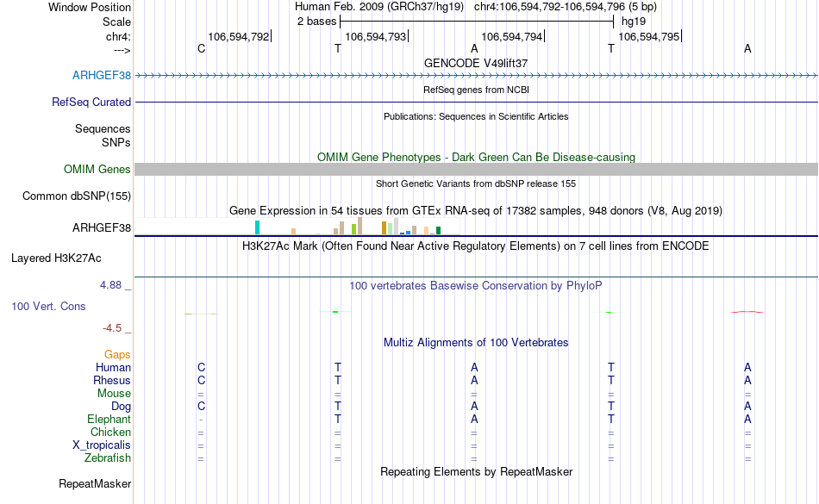Screen dimensions: 819x504
Task: Click the OMIM Genes track label
Action: [97, 169]
